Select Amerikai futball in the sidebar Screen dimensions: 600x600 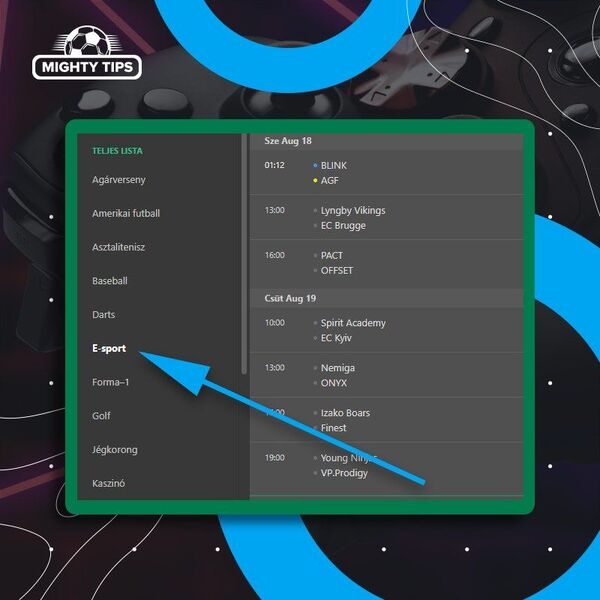[x=126, y=213]
